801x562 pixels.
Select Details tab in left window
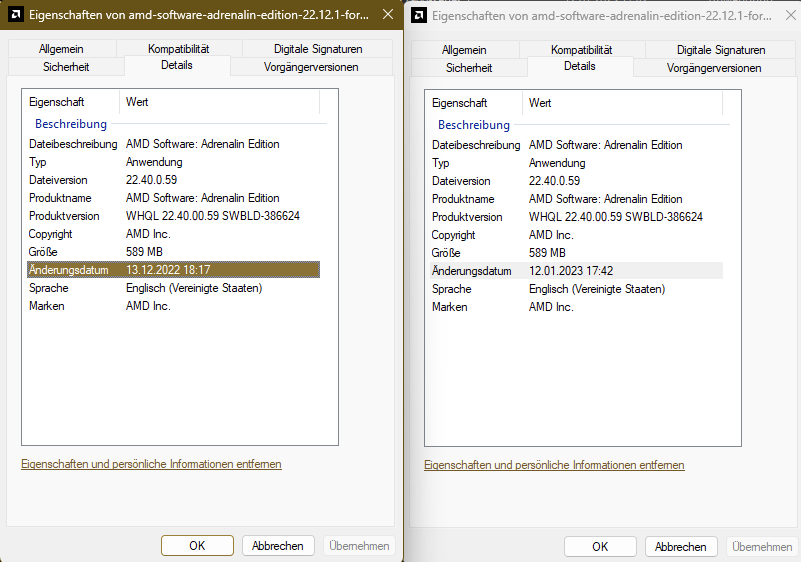[x=177, y=65]
